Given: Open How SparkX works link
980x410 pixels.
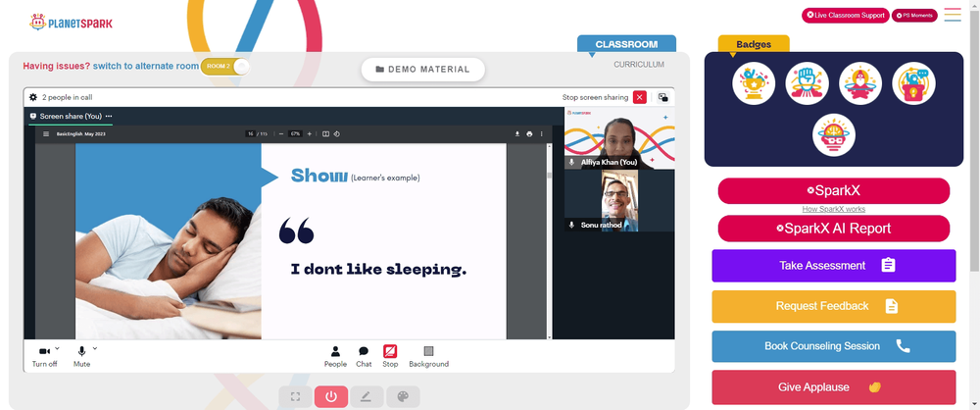Looking at the screenshot, I should (834, 209).
